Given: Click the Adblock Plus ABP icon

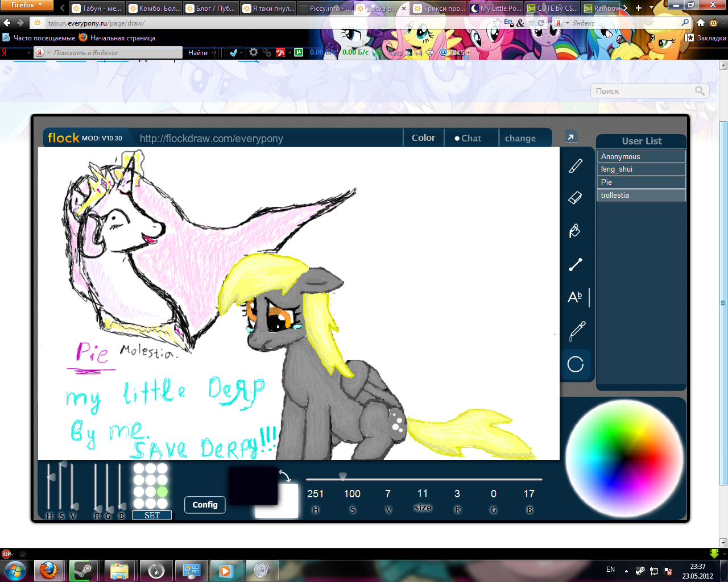Looking at the screenshot, I should 6,554.
